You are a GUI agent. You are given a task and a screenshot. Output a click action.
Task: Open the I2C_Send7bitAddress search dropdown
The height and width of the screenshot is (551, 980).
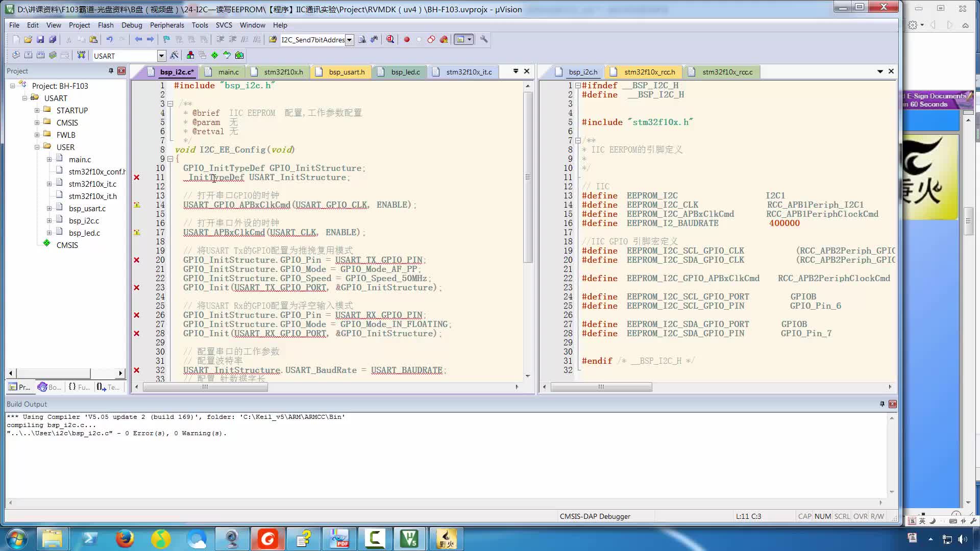pyautogui.click(x=349, y=40)
